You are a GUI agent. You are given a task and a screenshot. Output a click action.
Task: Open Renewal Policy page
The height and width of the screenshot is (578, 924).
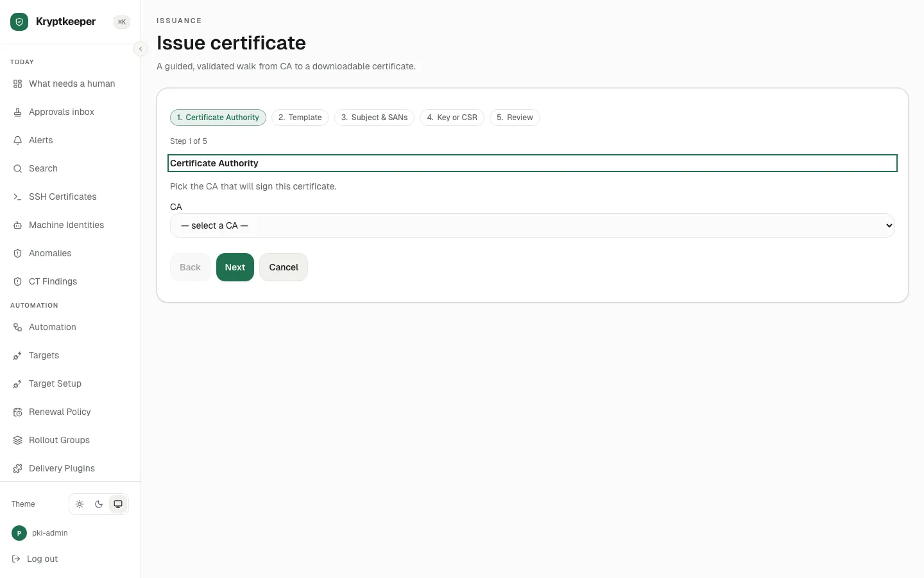(71, 412)
